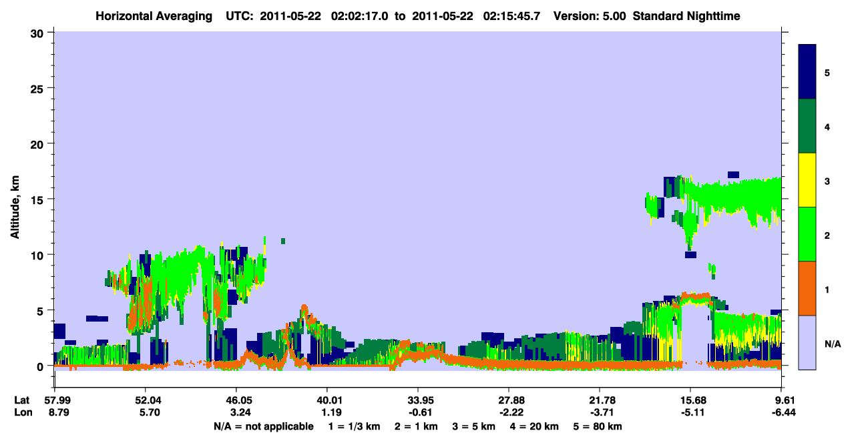This screenshot has width=868, height=445.
Task: Click the orange terrain peak near latitude 41
Action: tap(304, 311)
